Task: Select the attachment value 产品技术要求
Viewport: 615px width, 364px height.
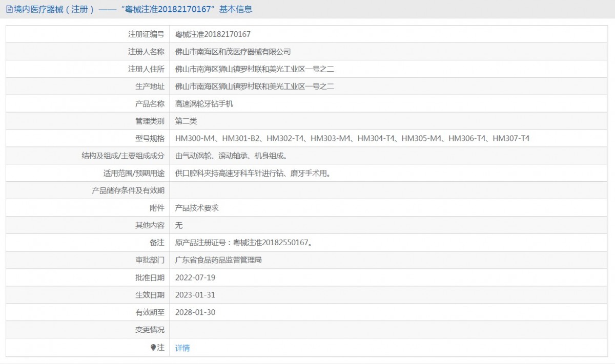Action: (197, 208)
